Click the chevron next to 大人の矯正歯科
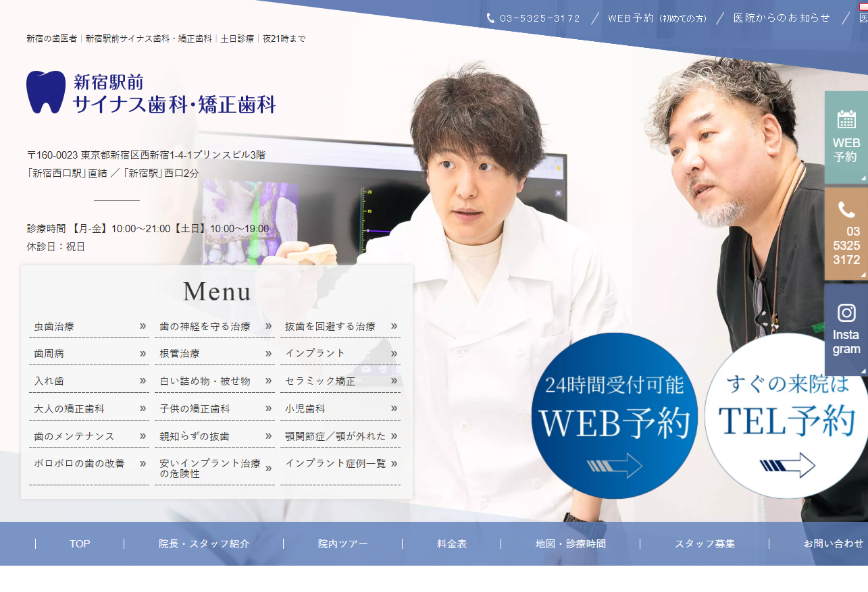Image resolution: width=868 pixels, height=592 pixels. point(143,408)
